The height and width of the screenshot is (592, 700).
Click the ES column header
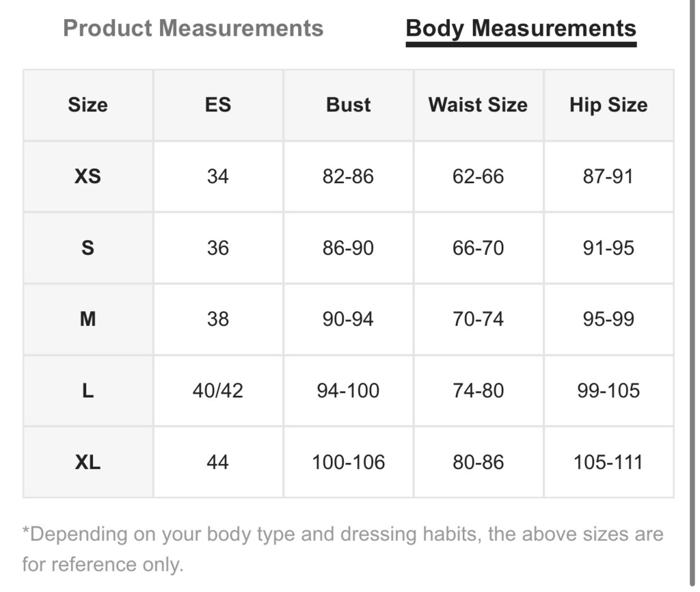point(218,105)
